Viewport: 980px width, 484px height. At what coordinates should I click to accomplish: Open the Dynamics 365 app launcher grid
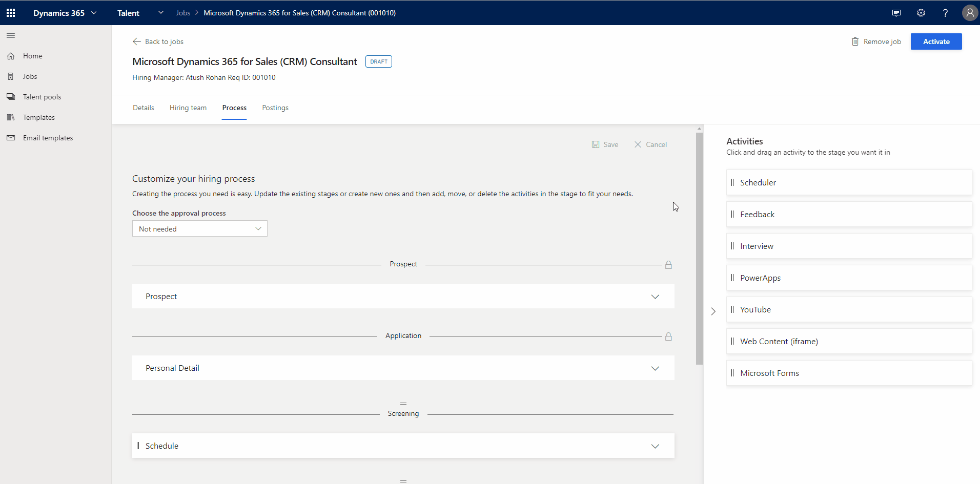pyautogui.click(x=11, y=13)
